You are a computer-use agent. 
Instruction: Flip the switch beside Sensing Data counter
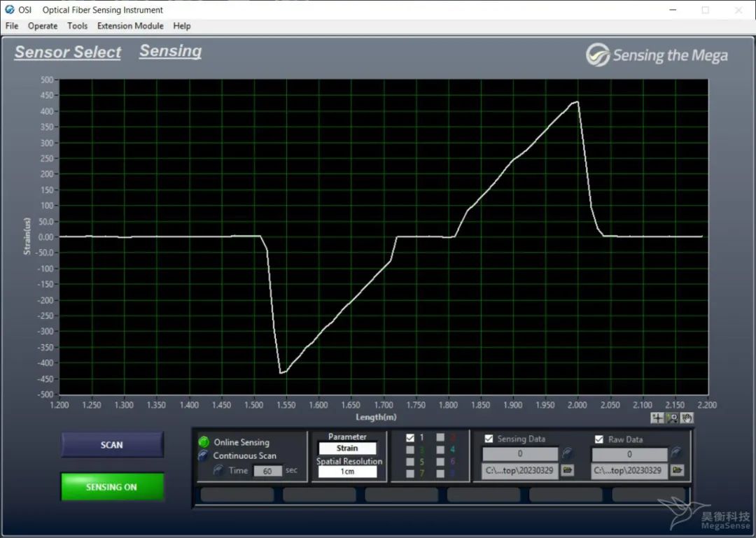point(568,453)
